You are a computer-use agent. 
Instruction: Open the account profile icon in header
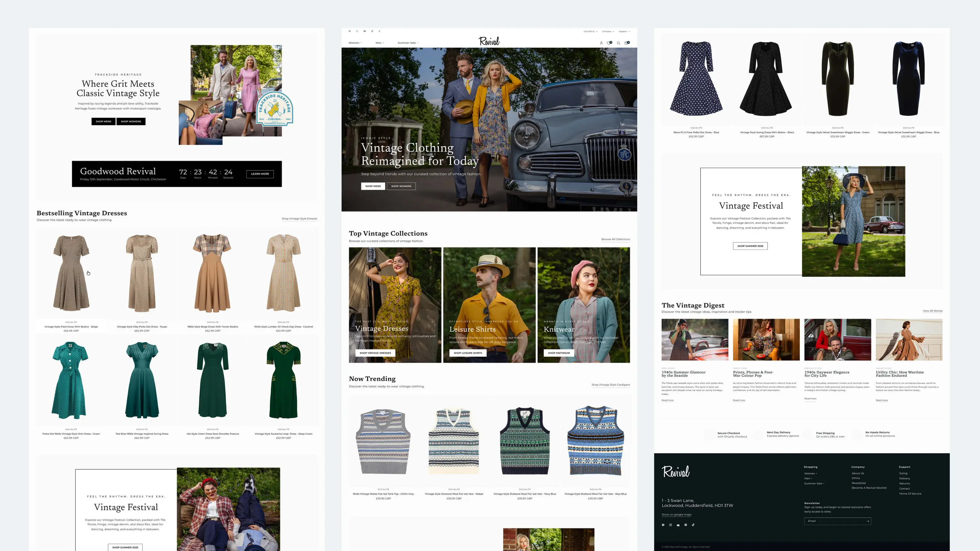(x=601, y=43)
